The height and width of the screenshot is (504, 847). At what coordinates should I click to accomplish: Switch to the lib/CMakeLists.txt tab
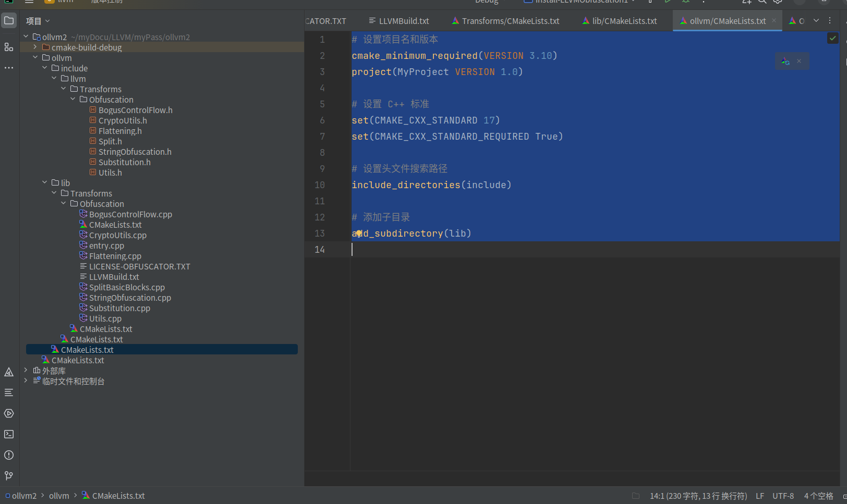pos(620,21)
